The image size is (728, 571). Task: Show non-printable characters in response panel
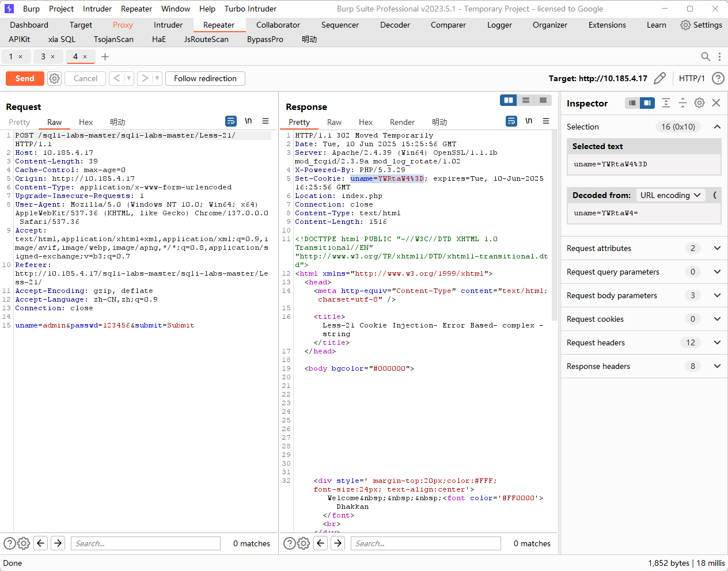click(529, 121)
